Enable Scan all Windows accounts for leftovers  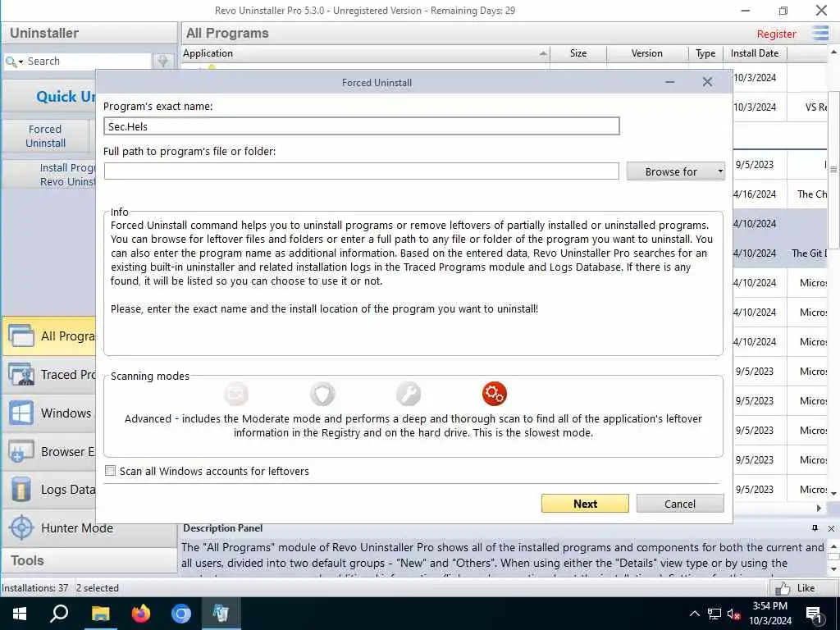click(x=111, y=470)
